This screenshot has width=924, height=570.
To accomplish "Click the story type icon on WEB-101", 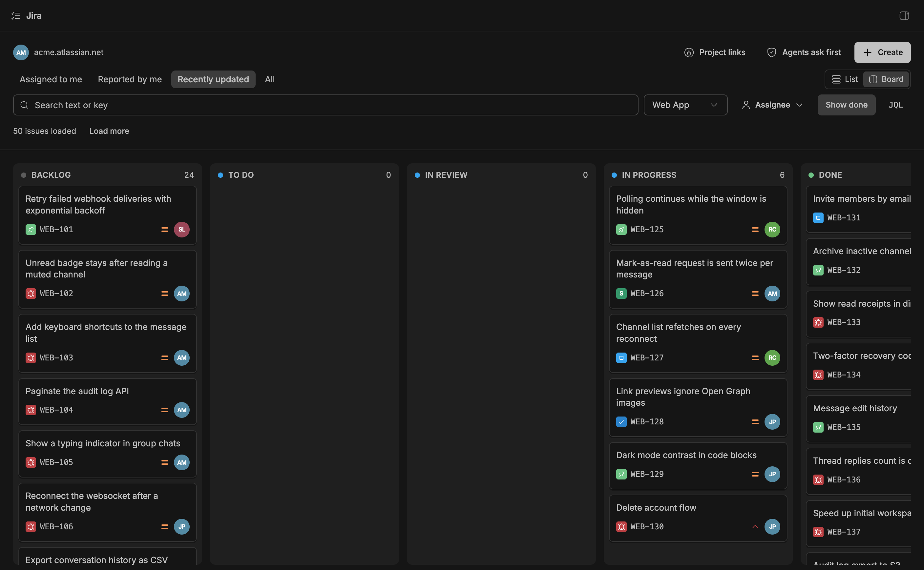I will [x=31, y=229].
